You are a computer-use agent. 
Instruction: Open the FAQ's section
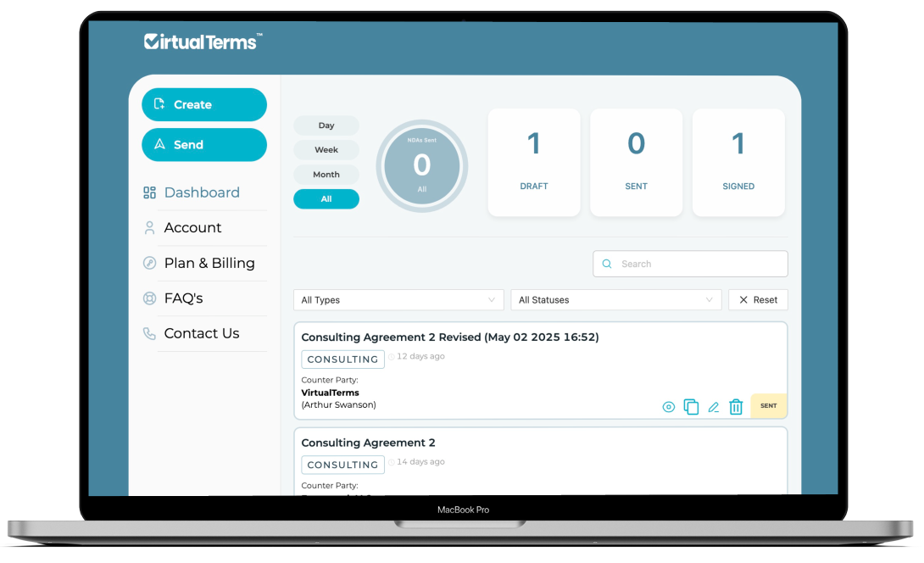pyautogui.click(x=183, y=298)
